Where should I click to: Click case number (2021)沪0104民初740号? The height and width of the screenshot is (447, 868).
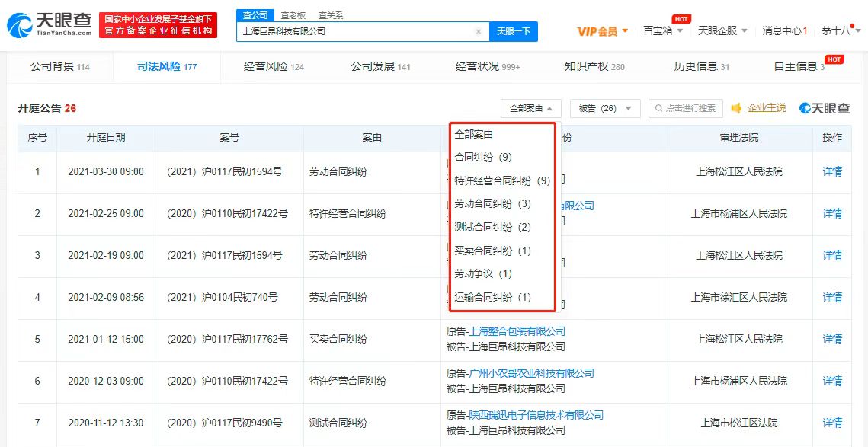pos(222,298)
